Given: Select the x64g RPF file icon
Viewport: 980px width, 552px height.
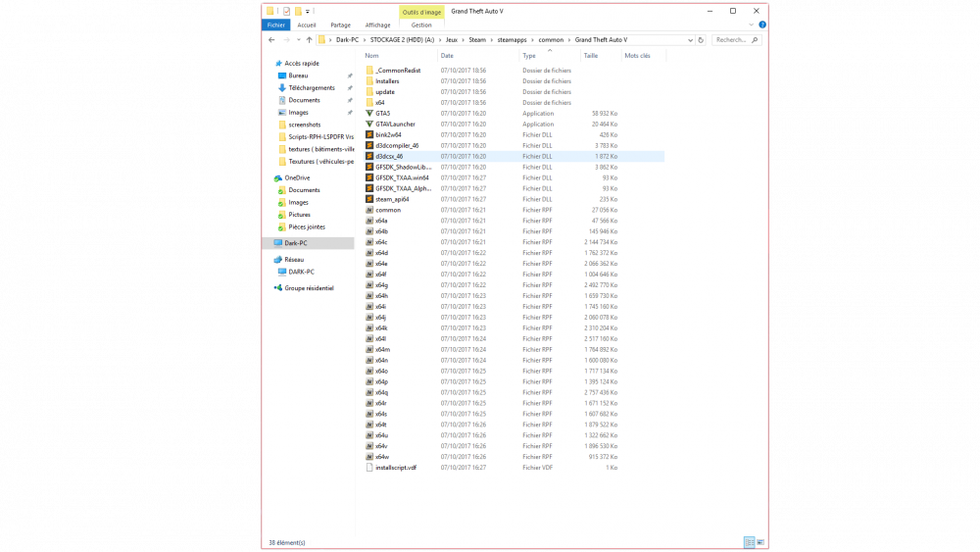Looking at the screenshot, I should 369,285.
